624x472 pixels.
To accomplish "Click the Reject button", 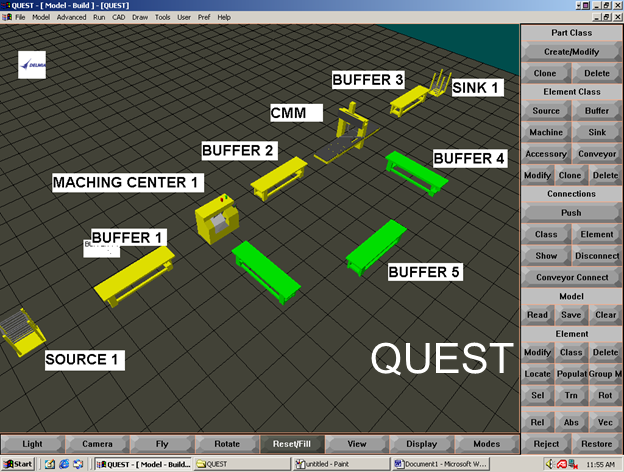I will pyautogui.click(x=546, y=444).
